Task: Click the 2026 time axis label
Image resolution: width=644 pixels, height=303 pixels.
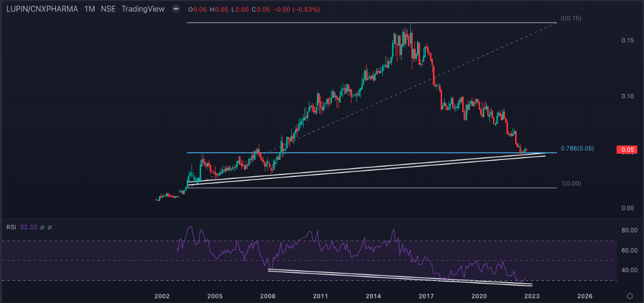Action: pyautogui.click(x=584, y=296)
